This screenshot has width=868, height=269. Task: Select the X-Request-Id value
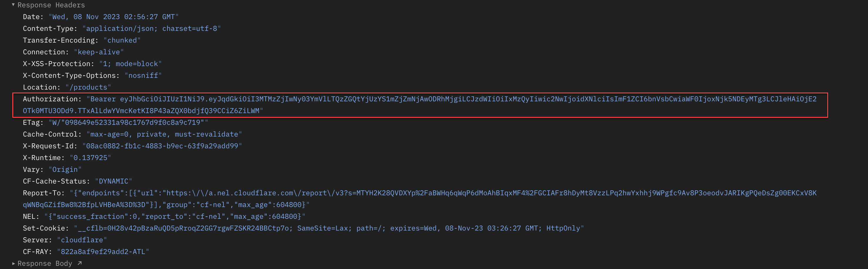click(x=162, y=146)
